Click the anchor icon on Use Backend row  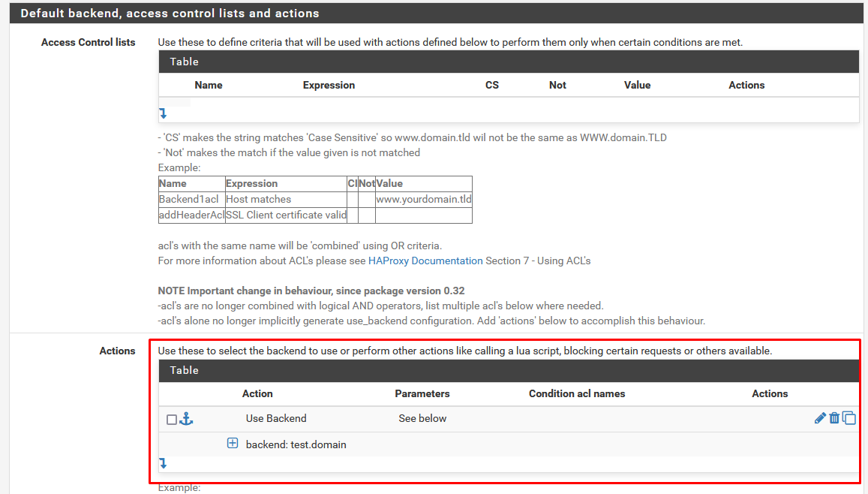pyautogui.click(x=186, y=419)
